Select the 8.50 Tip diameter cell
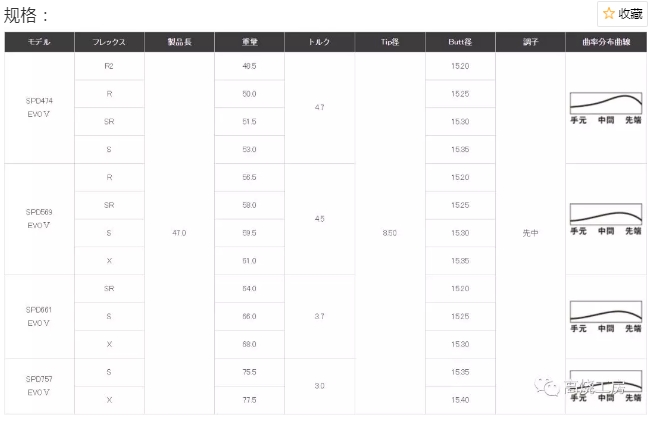The image size is (652, 434). tap(389, 233)
